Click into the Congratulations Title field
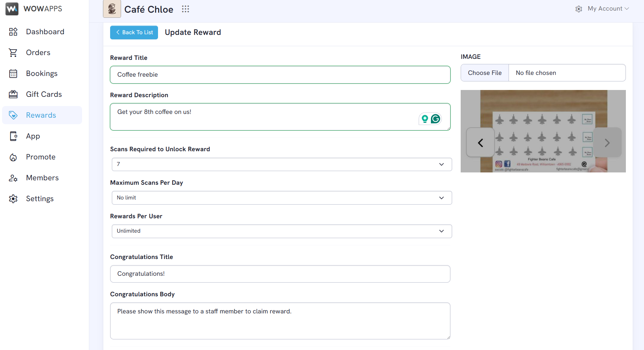Image resolution: width=644 pixels, height=350 pixels. click(x=280, y=274)
